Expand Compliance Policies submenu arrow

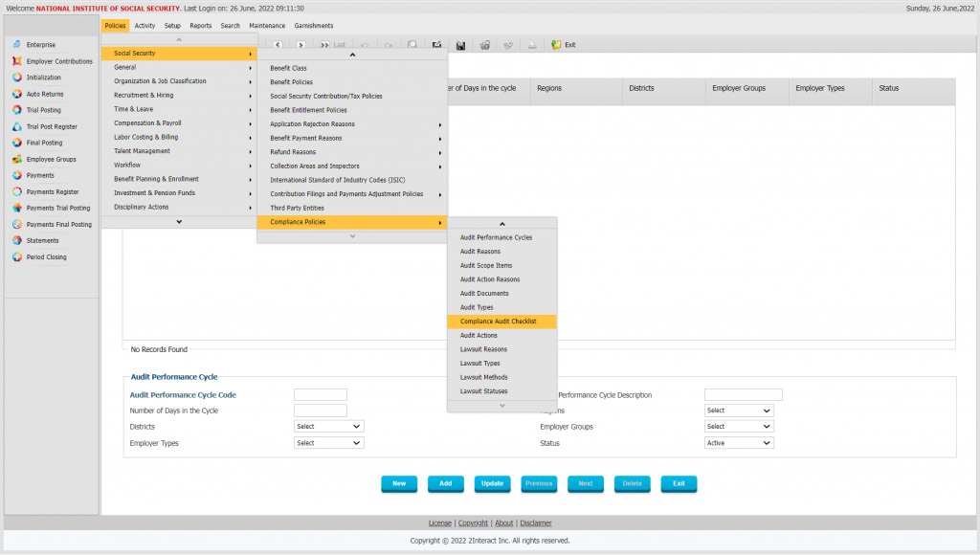point(440,221)
